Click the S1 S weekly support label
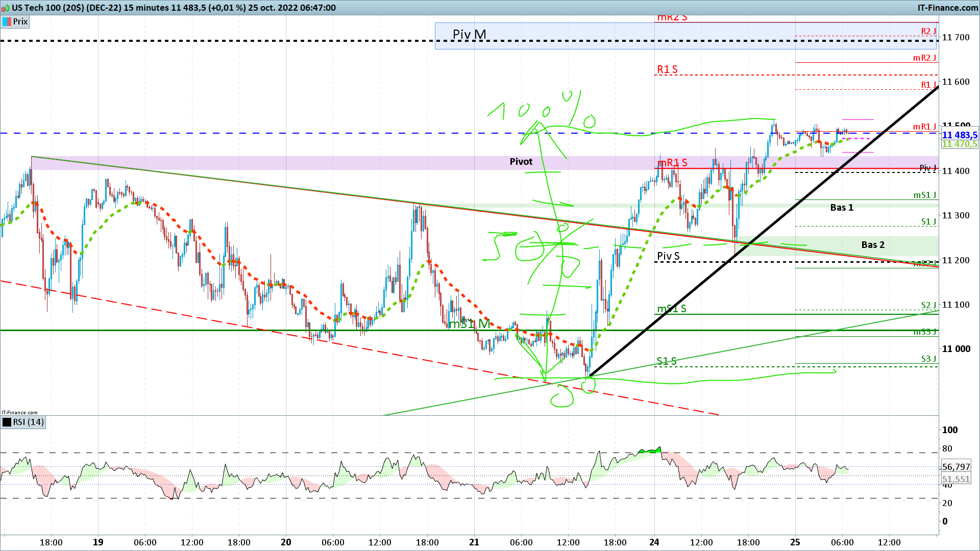This screenshot has height=551, width=980. click(x=666, y=361)
